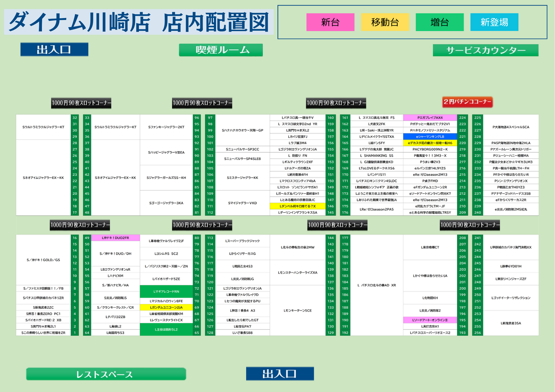Viewport: 555px width, 392px height.
Task: Click the LダーリンインザフランキスSA cell
Action: pyautogui.click(x=298, y=212)
